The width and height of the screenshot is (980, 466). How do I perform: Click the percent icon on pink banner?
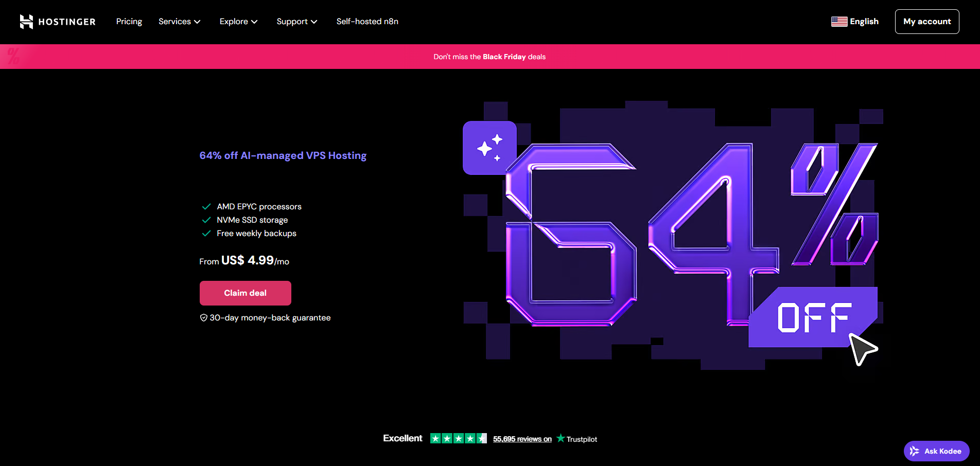click(13, 56)
